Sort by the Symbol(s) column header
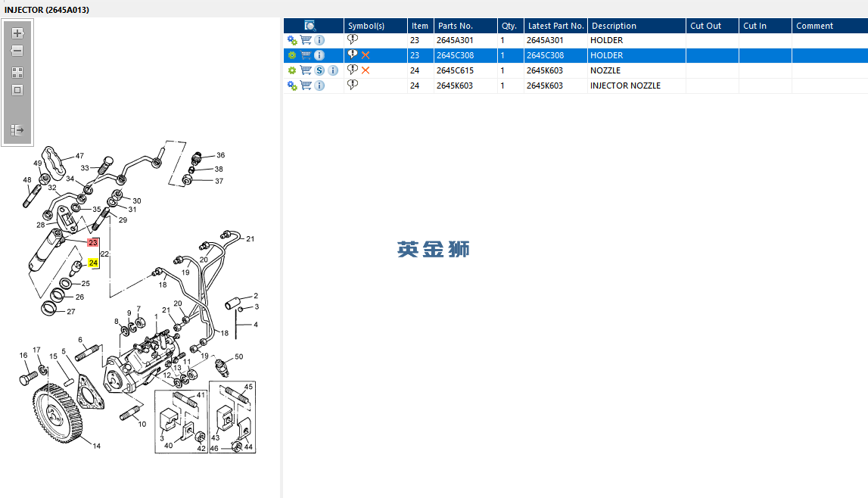868x498 pixels. [x=375, y=26]
